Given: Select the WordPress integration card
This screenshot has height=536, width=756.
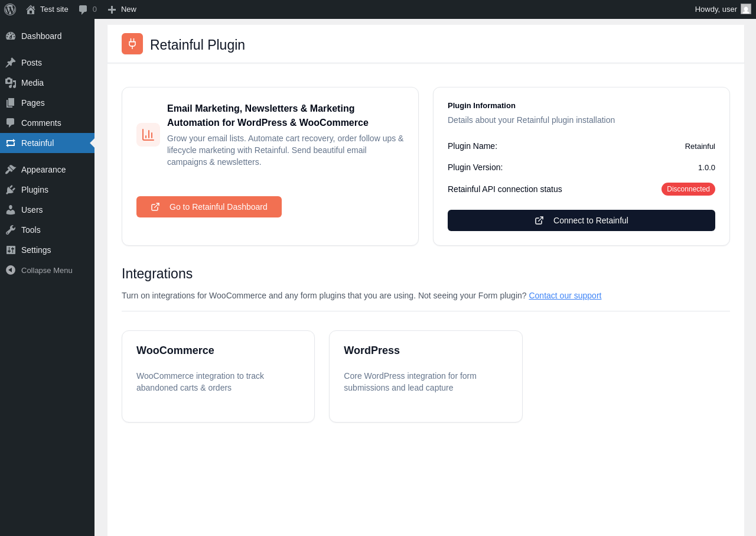Looking at the screenshot, I should pos(426,376).
